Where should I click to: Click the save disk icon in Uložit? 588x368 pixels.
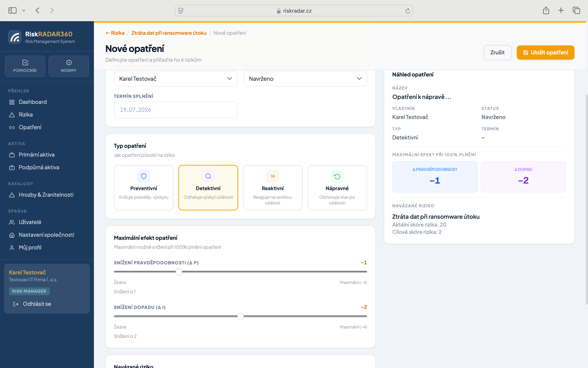(x=526, y=53)
